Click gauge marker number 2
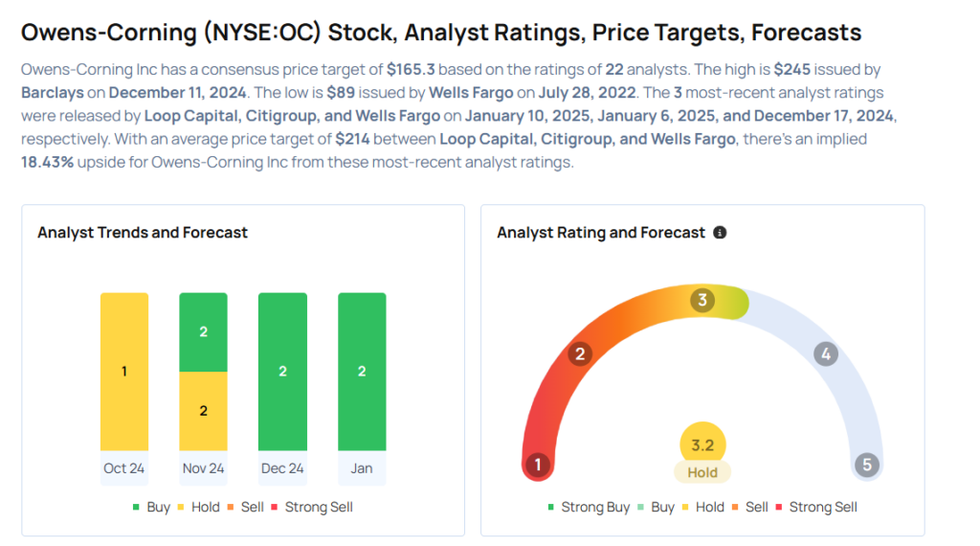Image resolution: width=980 pixels, height=546 pixels. (x=578, y=354)
